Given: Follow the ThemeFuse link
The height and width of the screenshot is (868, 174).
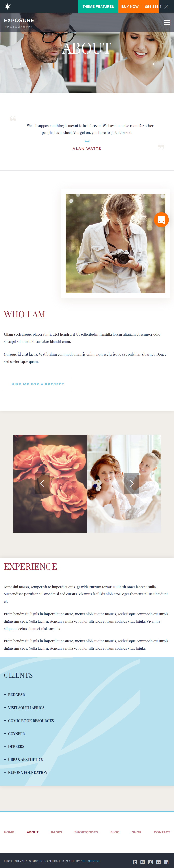Looking at the screenshot, I should click(x=91, y=861).
